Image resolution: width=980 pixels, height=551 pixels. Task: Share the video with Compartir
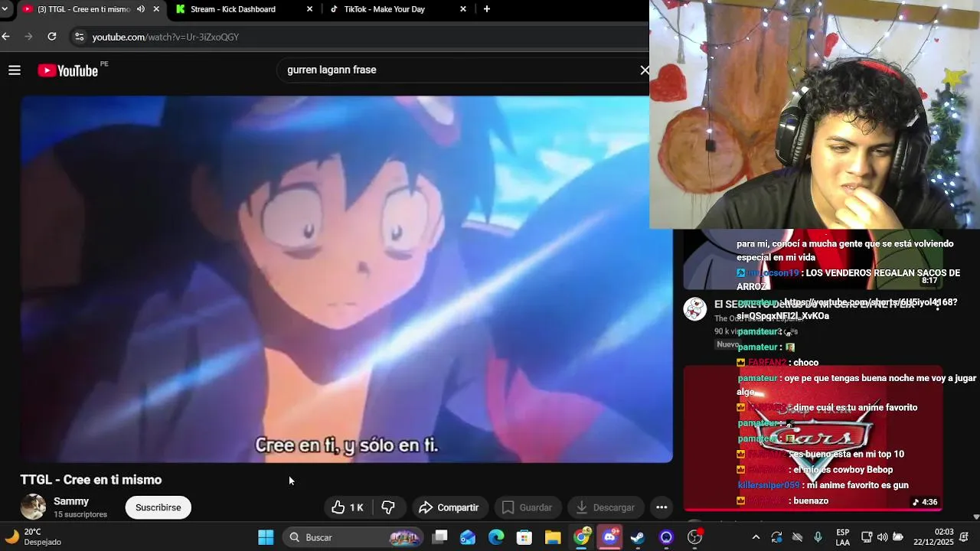click(449, 507)
